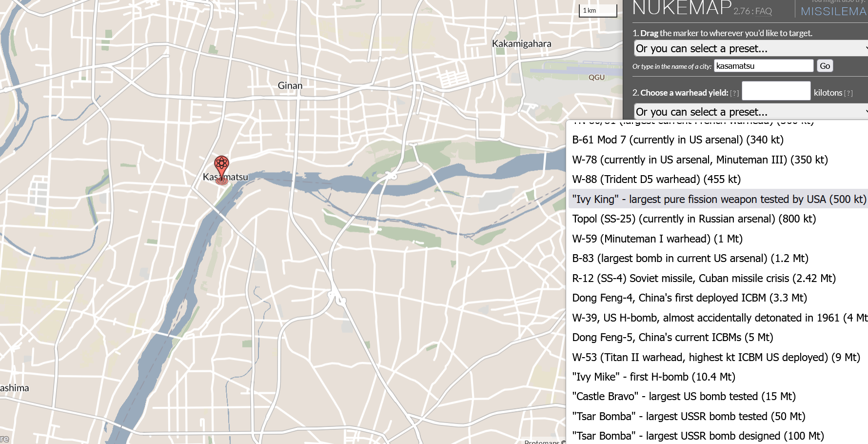The width and height of the screenshot is (868, 444).
Task: Click the Ginan label on the map
Action: pos(290,85)
